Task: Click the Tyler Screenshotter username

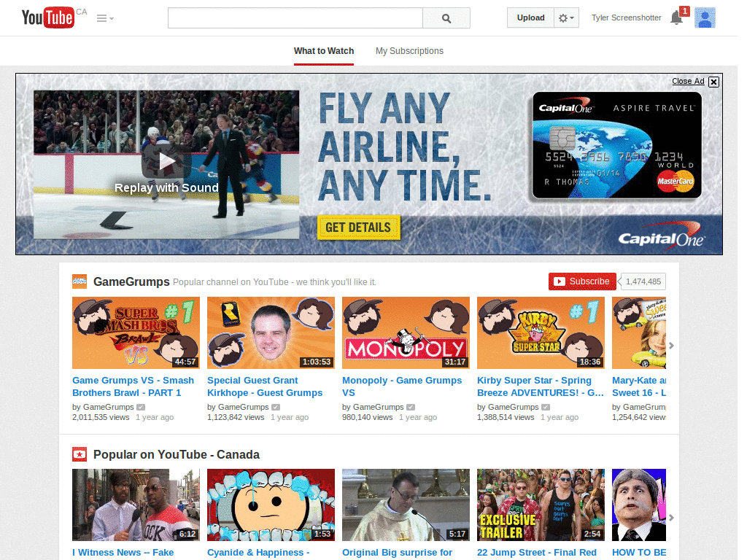Action: click(626, 17)
